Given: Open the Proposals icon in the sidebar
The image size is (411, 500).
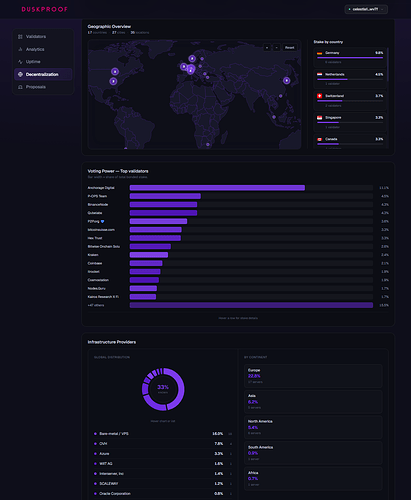Looking at the screenshot, I should 20,87.
